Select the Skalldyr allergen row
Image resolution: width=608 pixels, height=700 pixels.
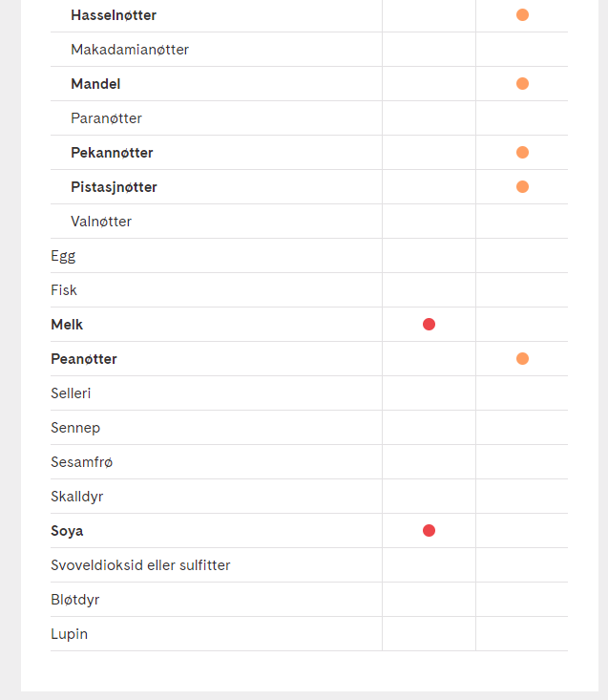click(309, 497)
